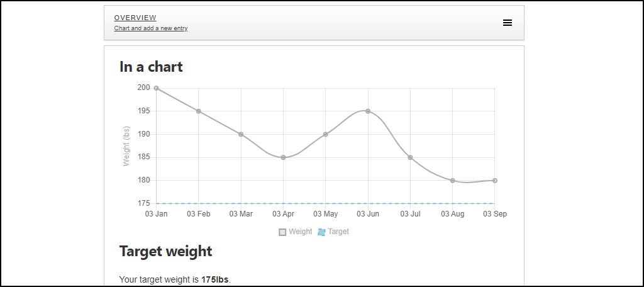
Task: Select the 03 Feb data point at 195
Action: [x=198, y=111]
